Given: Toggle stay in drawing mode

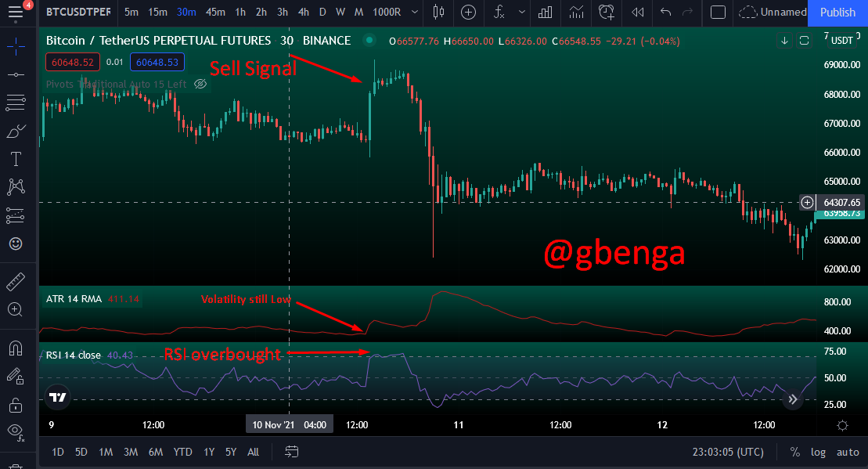Looking at the screenshot, I should pos(16,377).
